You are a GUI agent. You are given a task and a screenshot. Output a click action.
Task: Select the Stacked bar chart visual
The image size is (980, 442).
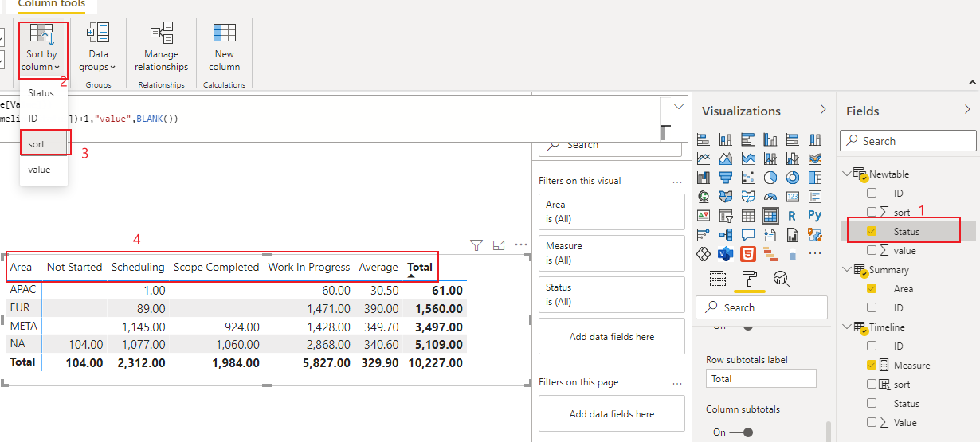click(704, 139)
